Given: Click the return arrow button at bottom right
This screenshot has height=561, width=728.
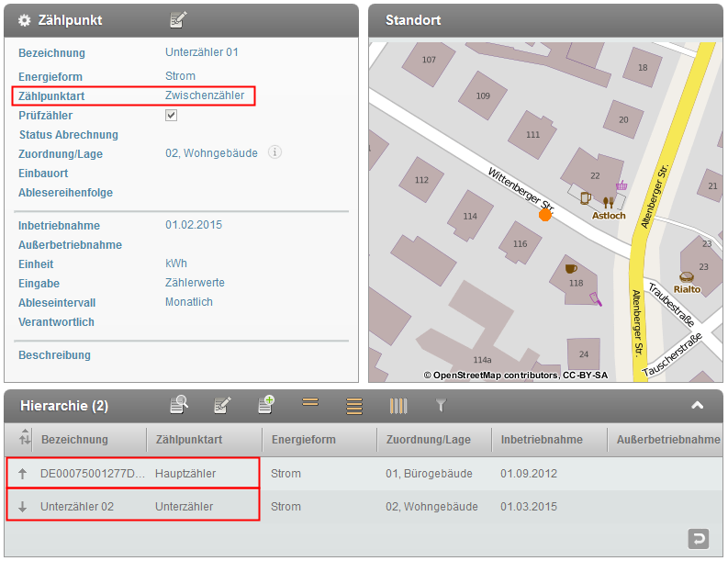Looking at the screenshot, I should coord(700,536).
